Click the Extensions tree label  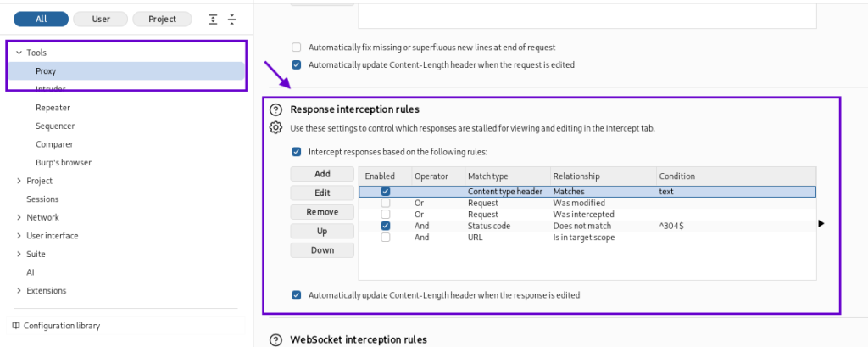point(46,290)
